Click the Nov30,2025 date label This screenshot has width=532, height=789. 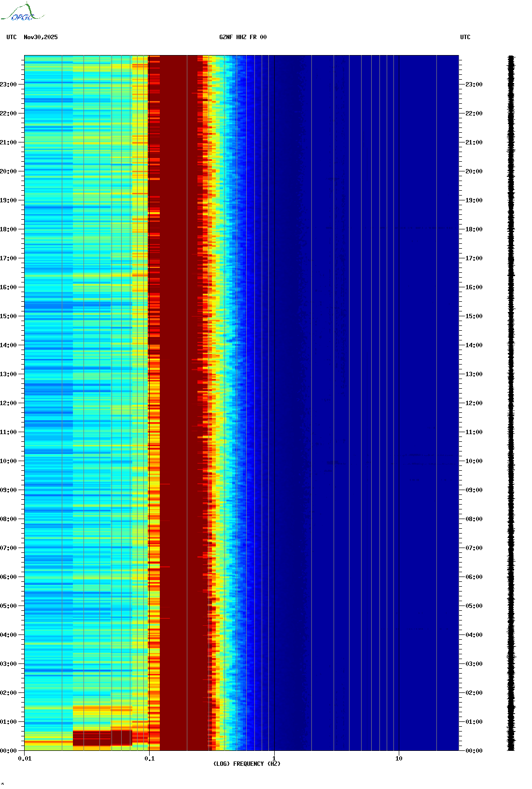tap(41, 37)
